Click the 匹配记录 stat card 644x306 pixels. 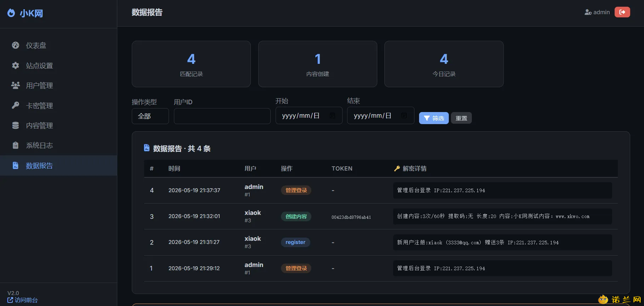coord(191,64)
